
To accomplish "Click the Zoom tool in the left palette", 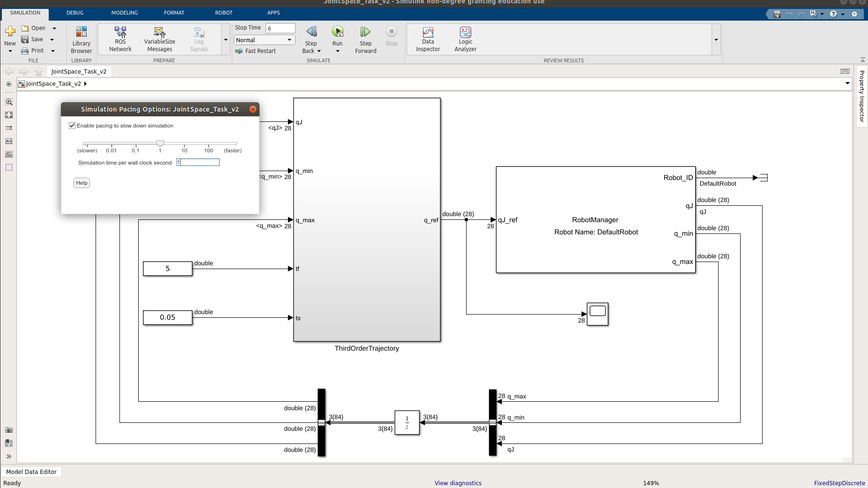I will click(9, 102).
